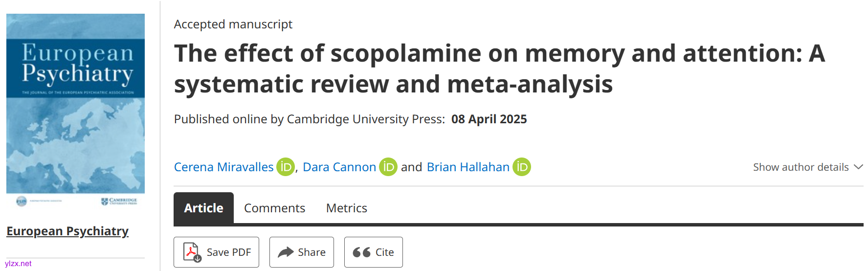Expand author details with the chevron arrow
The width and height of the screenshot is (868, 271).
[858, 167]
